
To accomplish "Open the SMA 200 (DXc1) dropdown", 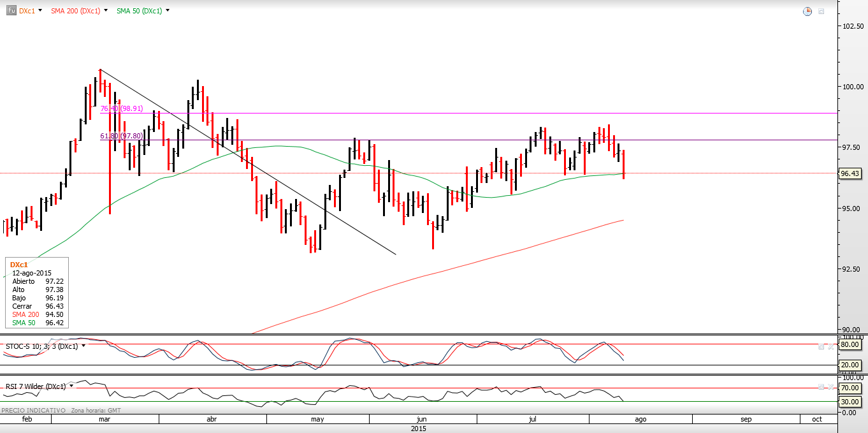I will point(105,11).
